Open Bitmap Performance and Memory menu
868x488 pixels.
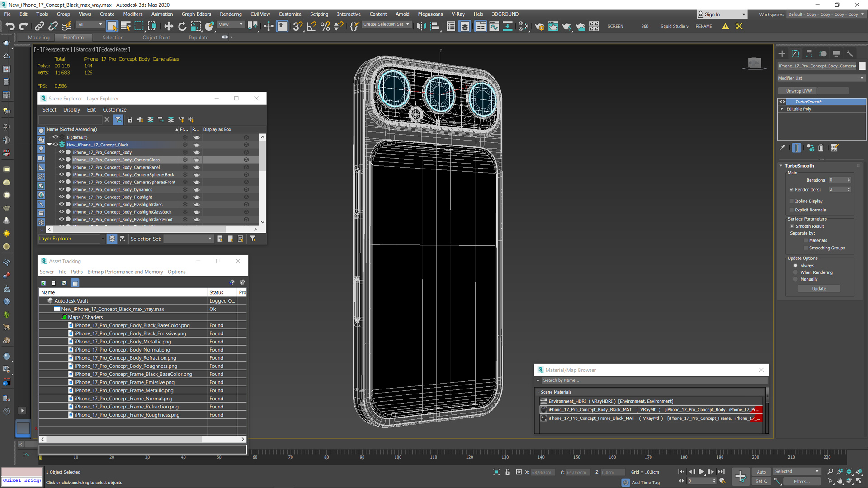pos(125,272)
